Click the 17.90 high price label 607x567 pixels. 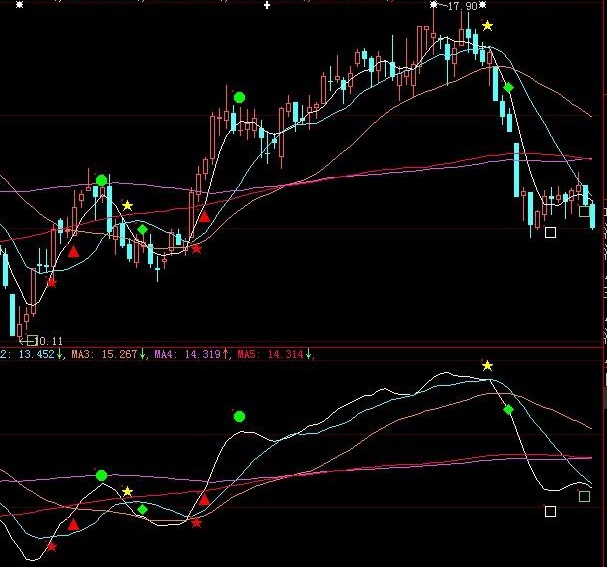462,6
